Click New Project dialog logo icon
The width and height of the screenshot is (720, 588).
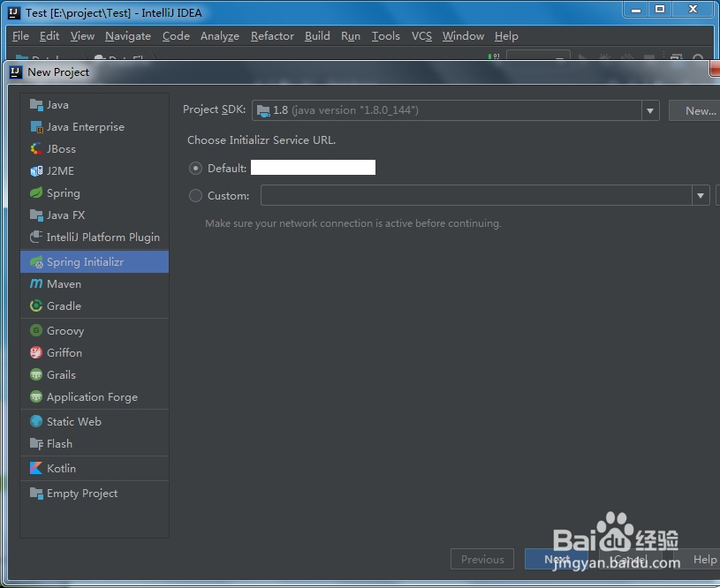pos(16,72)
